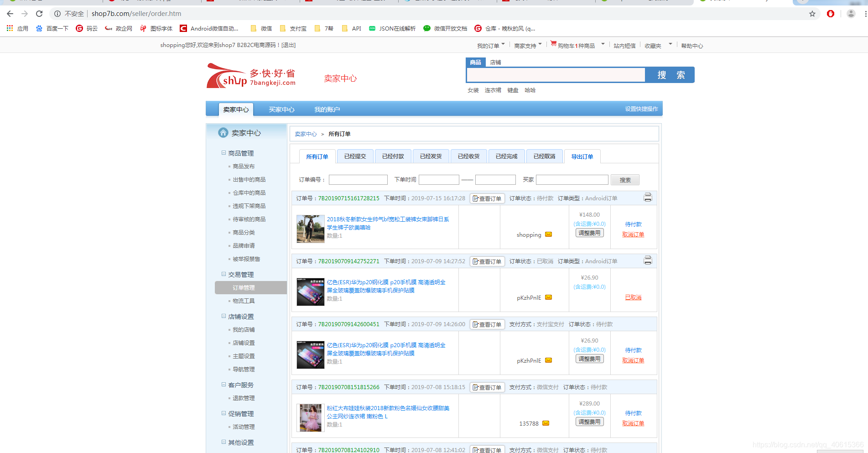Switch to the 已经付款 orders tab

(x=393, y=156)
